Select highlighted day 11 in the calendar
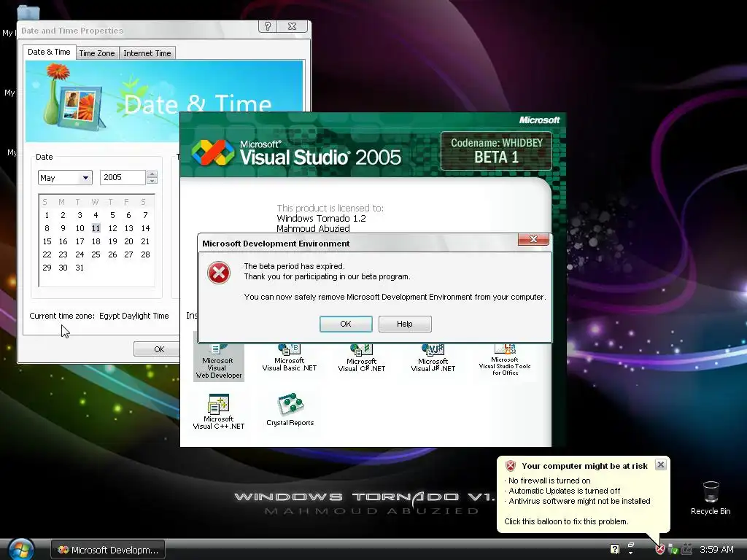The height and width of the screenshot is (560, 747). pyautogui.click(x=96, y=228)
